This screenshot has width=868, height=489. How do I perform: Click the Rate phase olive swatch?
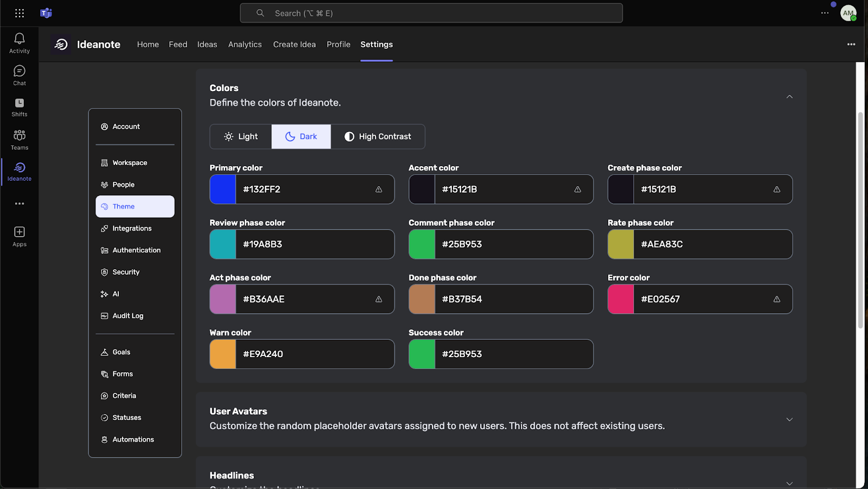[x=621, y=244]
